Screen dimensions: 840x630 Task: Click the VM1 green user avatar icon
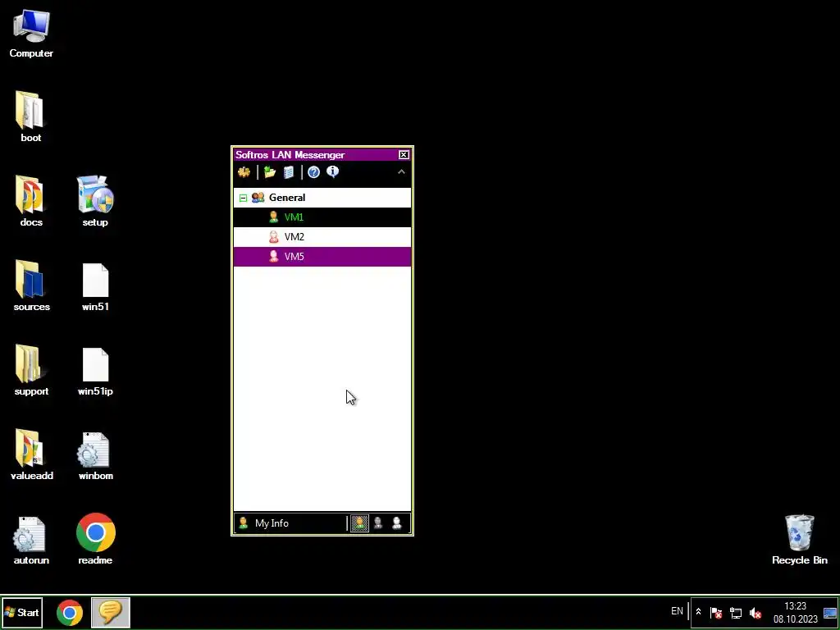click(x=274, y=217)
